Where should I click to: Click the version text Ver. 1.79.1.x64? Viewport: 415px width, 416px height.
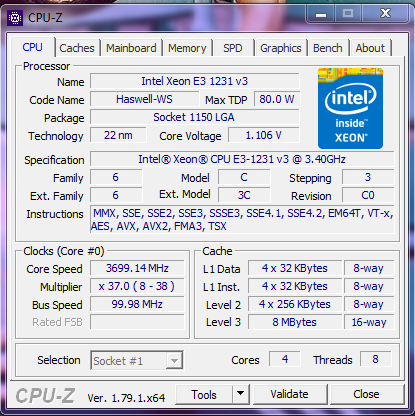(126, 398)
